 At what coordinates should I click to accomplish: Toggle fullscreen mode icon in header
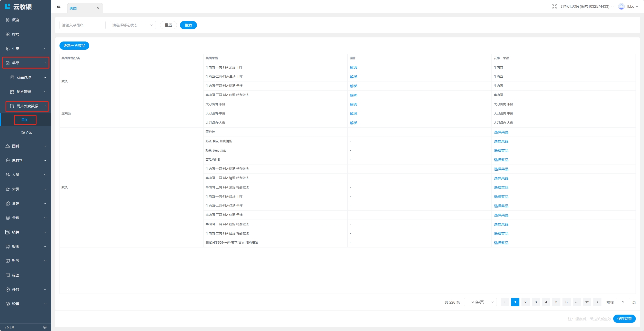(554, 7)
